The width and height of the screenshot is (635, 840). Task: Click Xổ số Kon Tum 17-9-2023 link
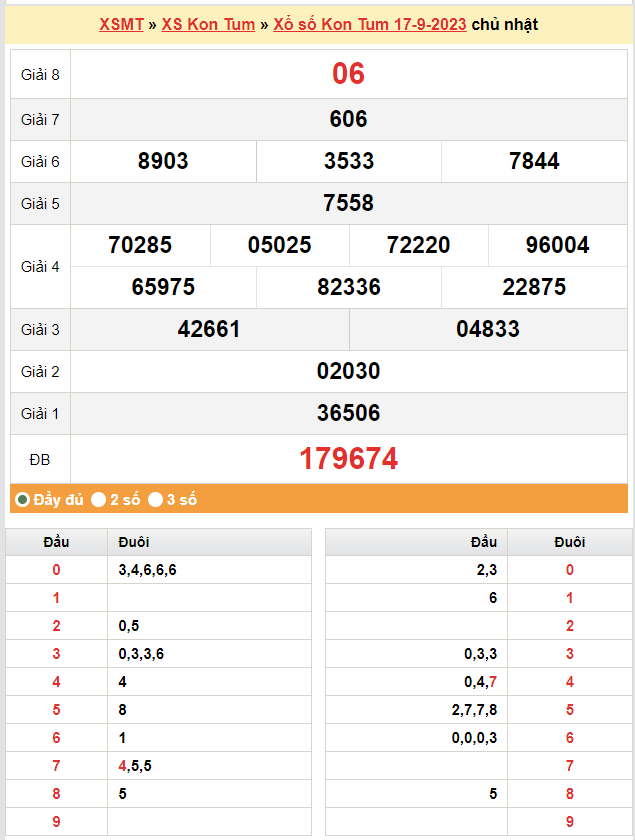369,24
